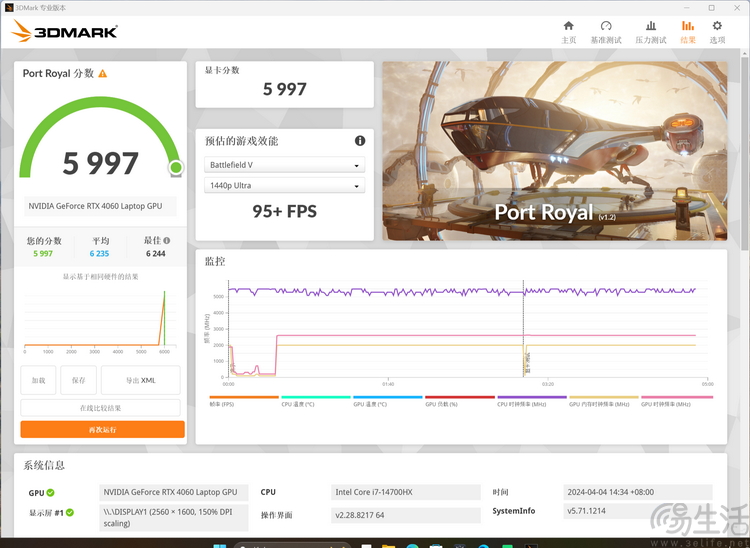
Task: Open the Stress Tests tab with bar icon
Action: 651,32
